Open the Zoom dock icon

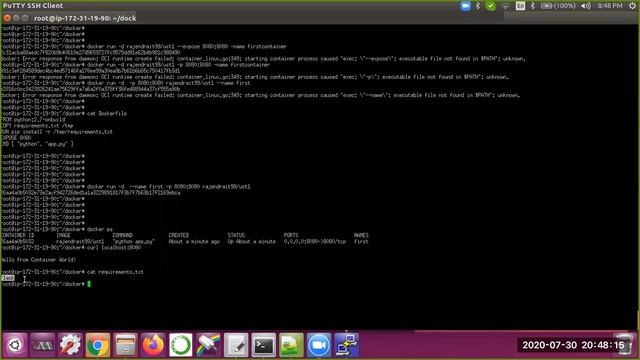pyautogui.click(x=319, y=345)
